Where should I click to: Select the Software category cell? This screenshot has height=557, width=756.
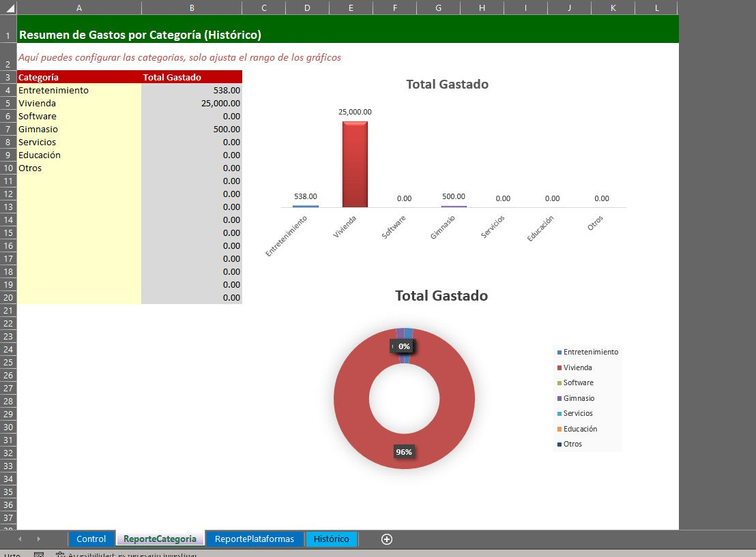tap(79, 116)
